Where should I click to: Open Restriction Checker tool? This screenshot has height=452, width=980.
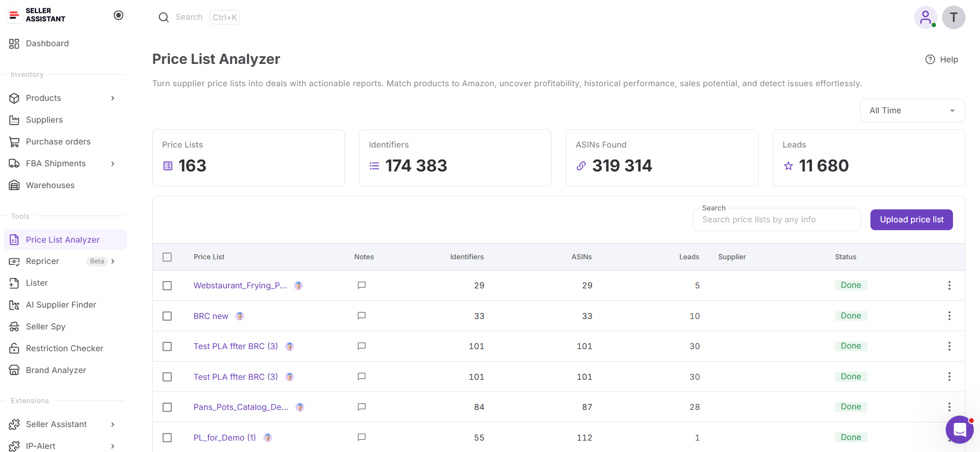[64, 349]
